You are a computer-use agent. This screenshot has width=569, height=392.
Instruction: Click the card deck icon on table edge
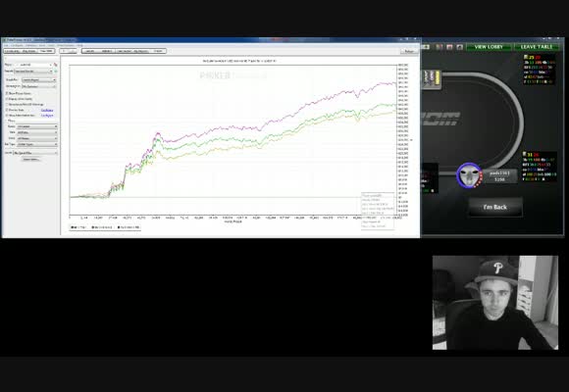pyautogui.click(x=431, y=79)
